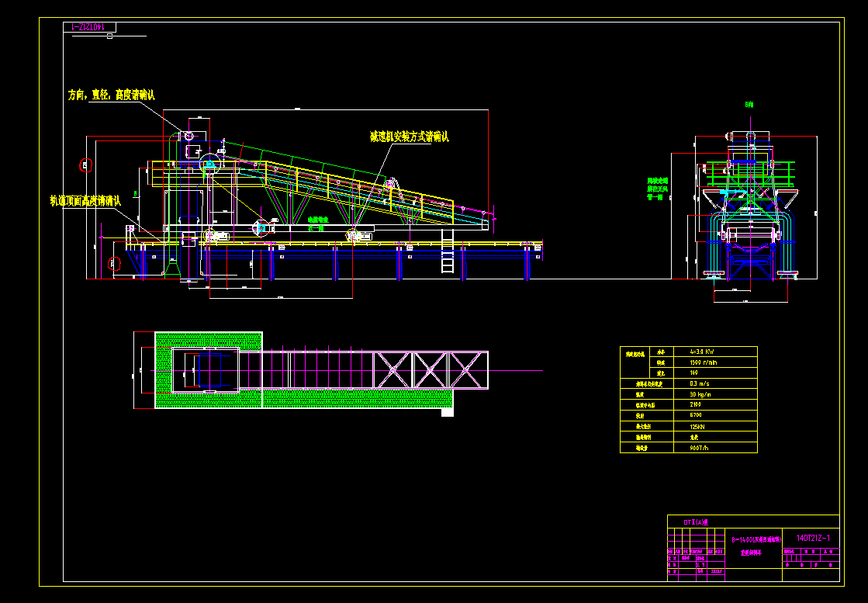The width and height of the screenshot is (868, 603).
Task: Select the yellow note 减速机安装方式请确认
Action: point(409,137)
